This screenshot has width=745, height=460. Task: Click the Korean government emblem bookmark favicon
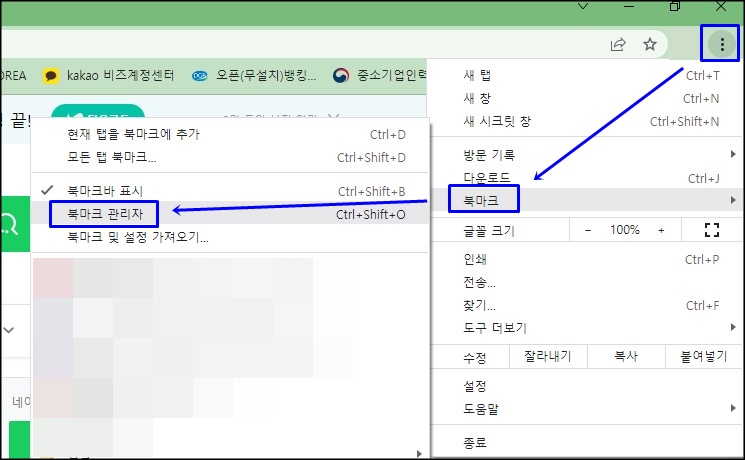[341, 76]
